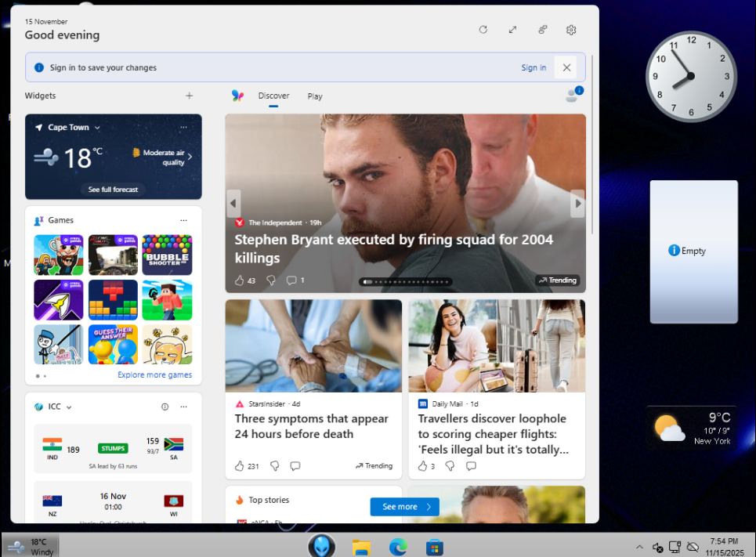Open the Guess Their Answer game

[113, 345]
